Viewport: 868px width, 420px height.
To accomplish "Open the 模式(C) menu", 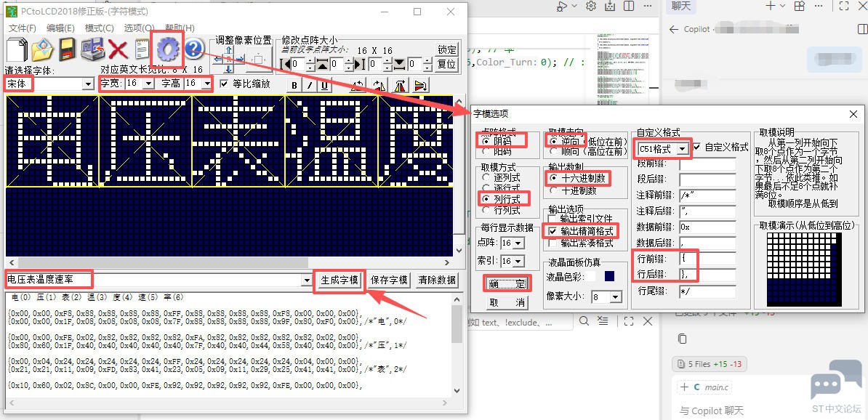I will pos(99,28).
